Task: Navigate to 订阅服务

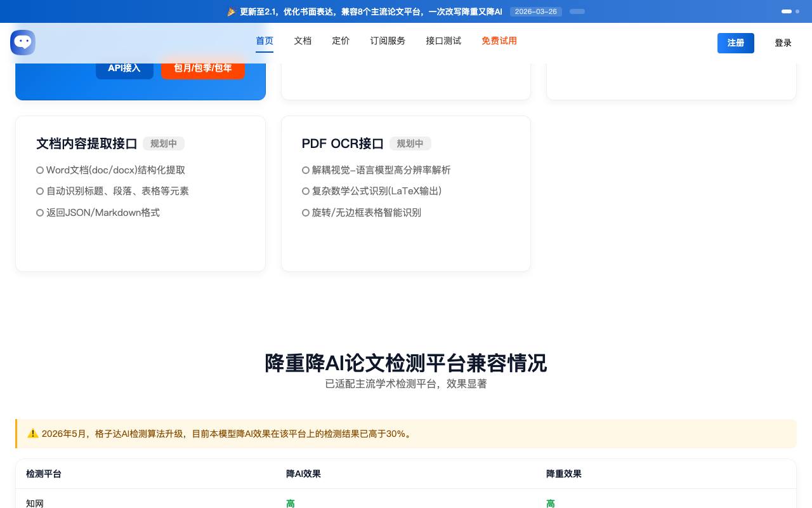Action: 388,41
